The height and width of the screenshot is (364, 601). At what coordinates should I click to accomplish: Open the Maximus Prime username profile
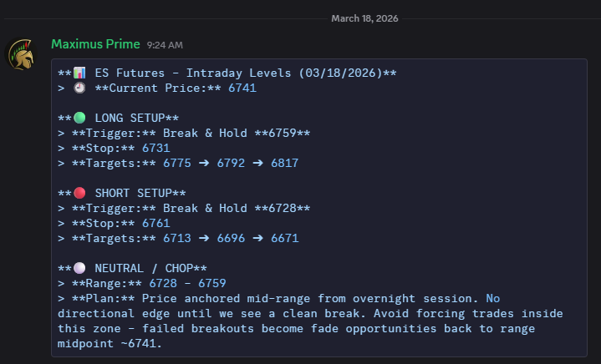[95, 44]
